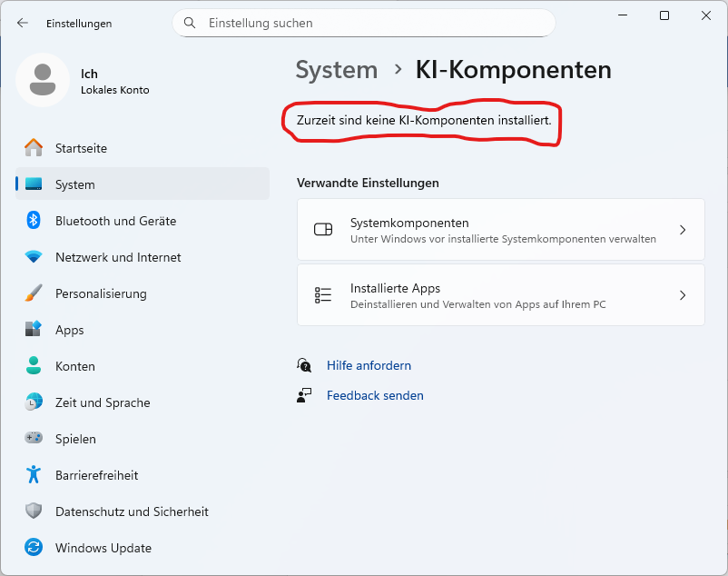Open Datenschutz und Sicherheit settings

(x=143, y=511)
